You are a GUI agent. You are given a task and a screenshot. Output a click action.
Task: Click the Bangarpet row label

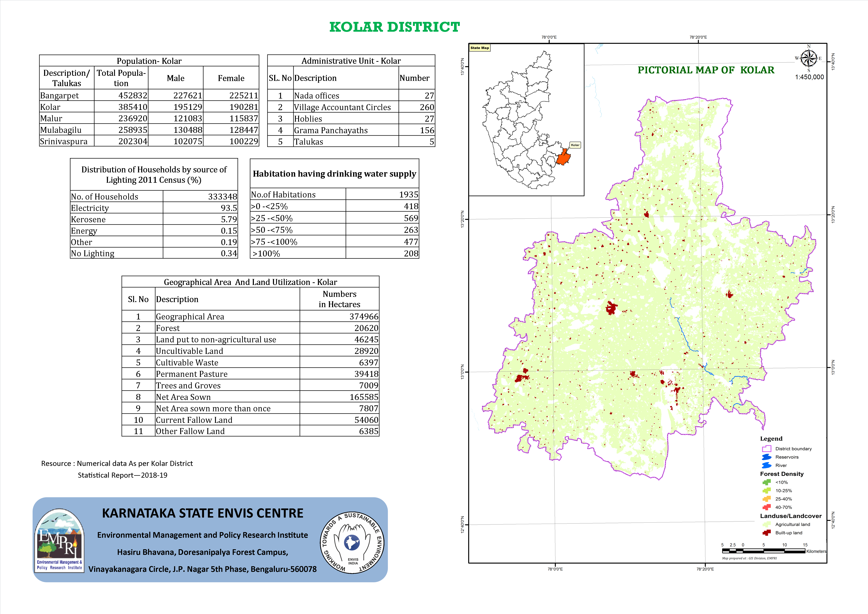[x=59, y=96]
